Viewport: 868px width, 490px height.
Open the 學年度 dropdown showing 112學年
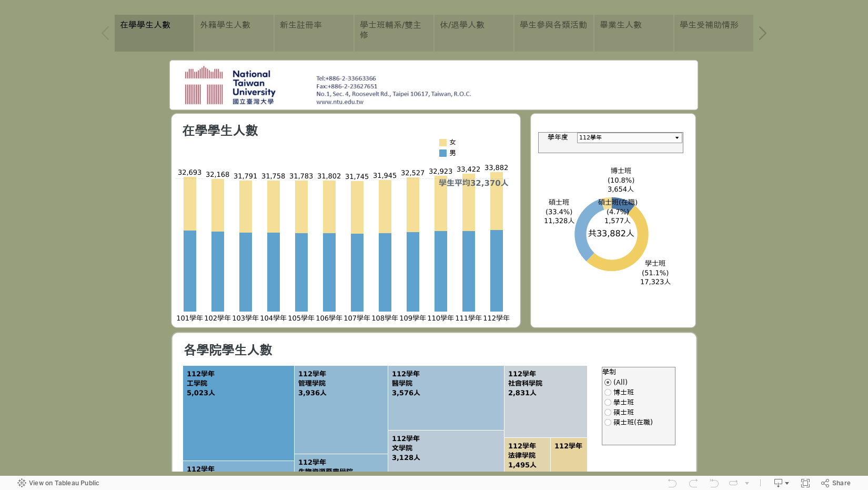630,138
